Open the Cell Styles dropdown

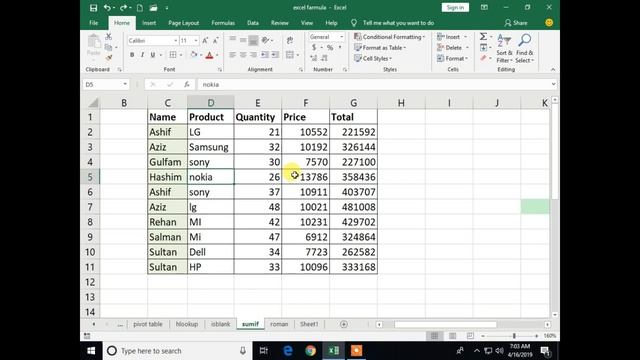373,58
